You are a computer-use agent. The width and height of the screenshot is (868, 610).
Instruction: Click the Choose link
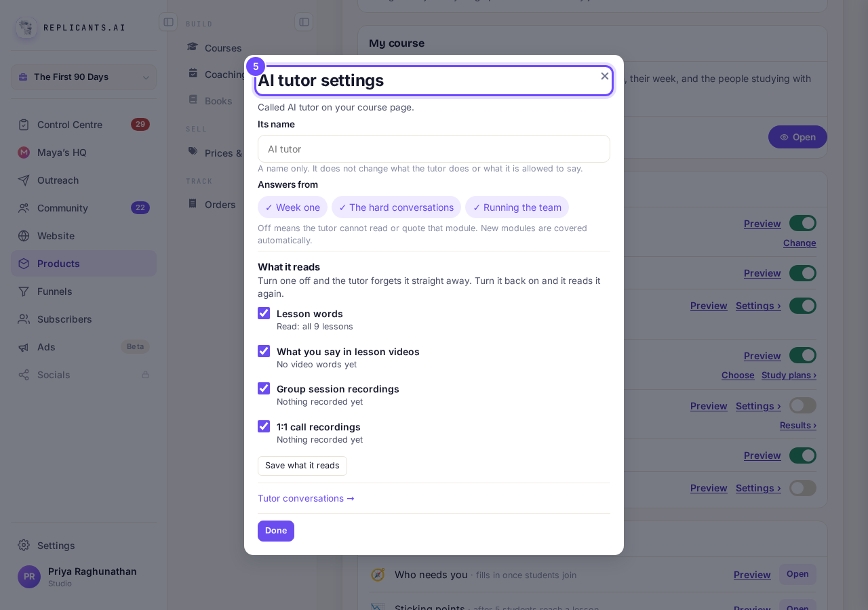(x=738, y=375)
